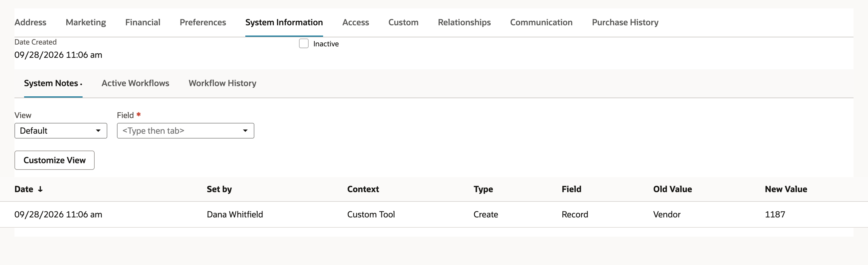Click the New Value column header

click(x=786, y=189)
